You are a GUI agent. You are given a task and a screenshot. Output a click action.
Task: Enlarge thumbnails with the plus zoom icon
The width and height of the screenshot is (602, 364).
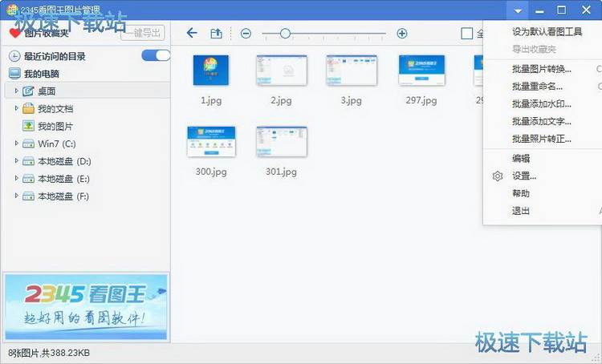pyautogui.click(x=401, y=34)
